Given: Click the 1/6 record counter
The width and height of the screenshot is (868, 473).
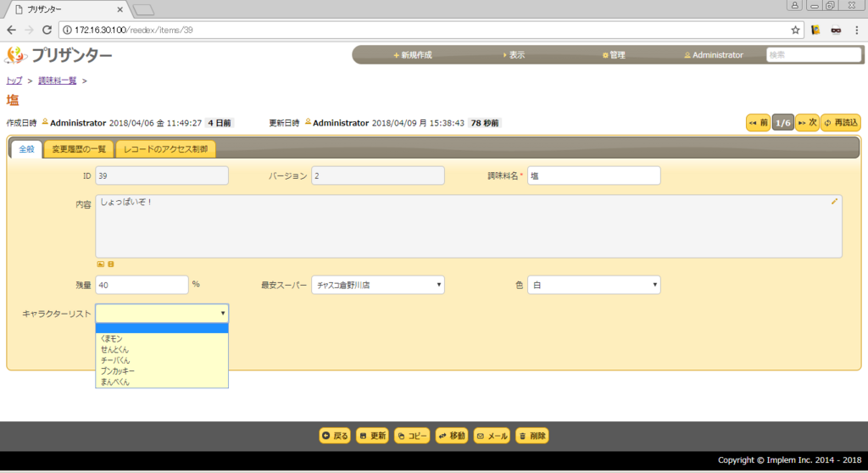Looking at the screenshot, I should click(782, 122).
